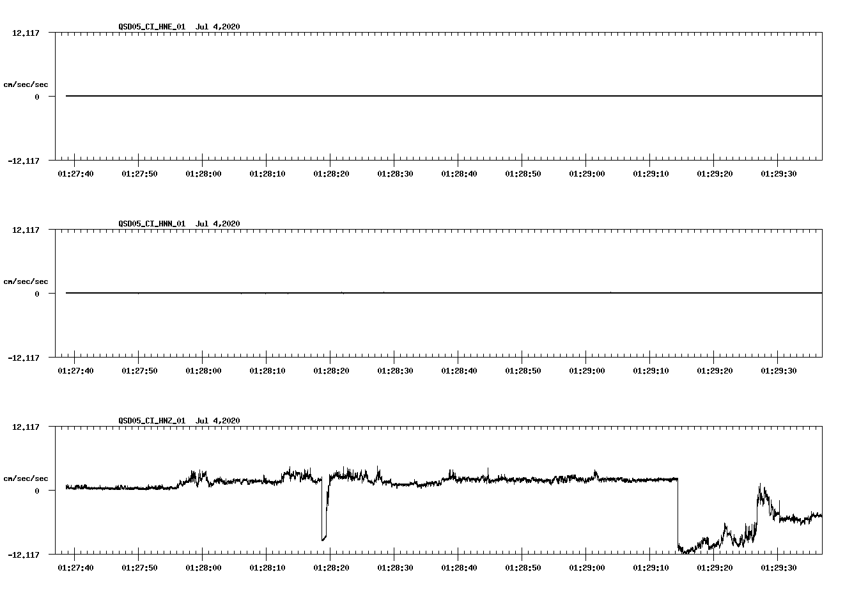Click the 01:28:50 time label under HNN plot

click(523, 371)
